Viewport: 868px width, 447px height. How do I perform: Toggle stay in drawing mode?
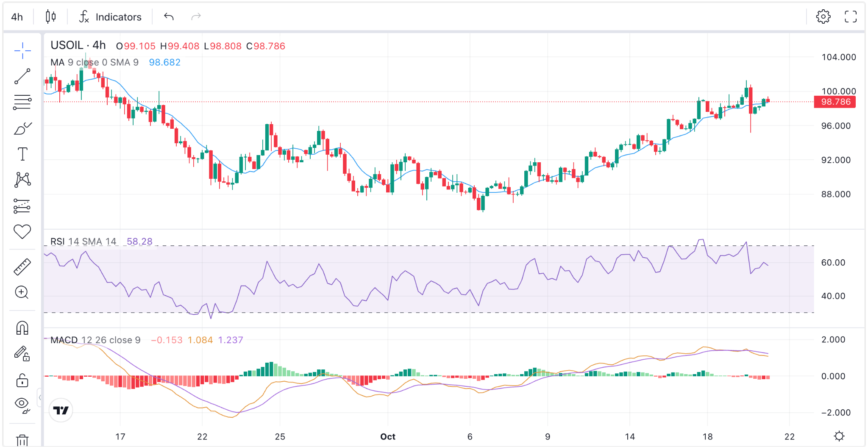pos(22,354)
